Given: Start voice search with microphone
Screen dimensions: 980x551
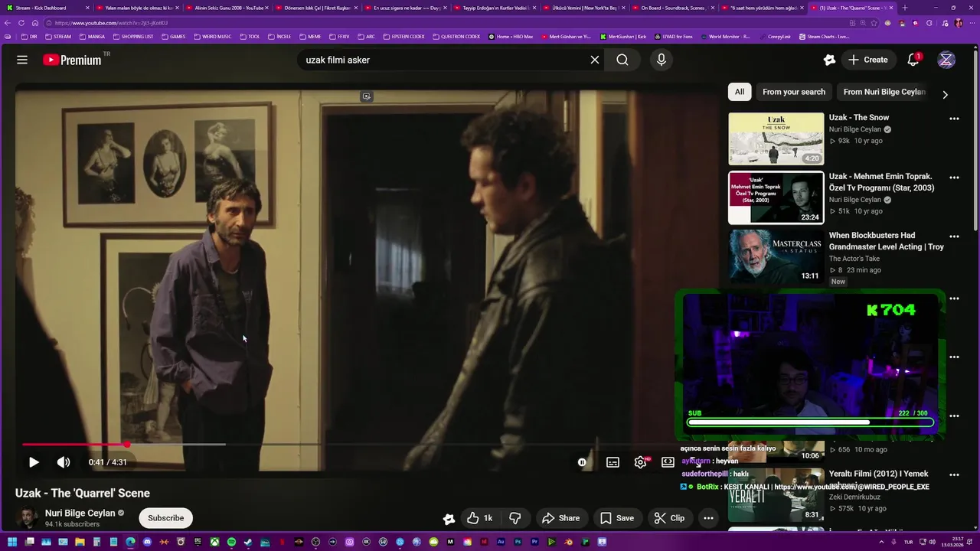Looking at the screenshot, I should 661,60.
